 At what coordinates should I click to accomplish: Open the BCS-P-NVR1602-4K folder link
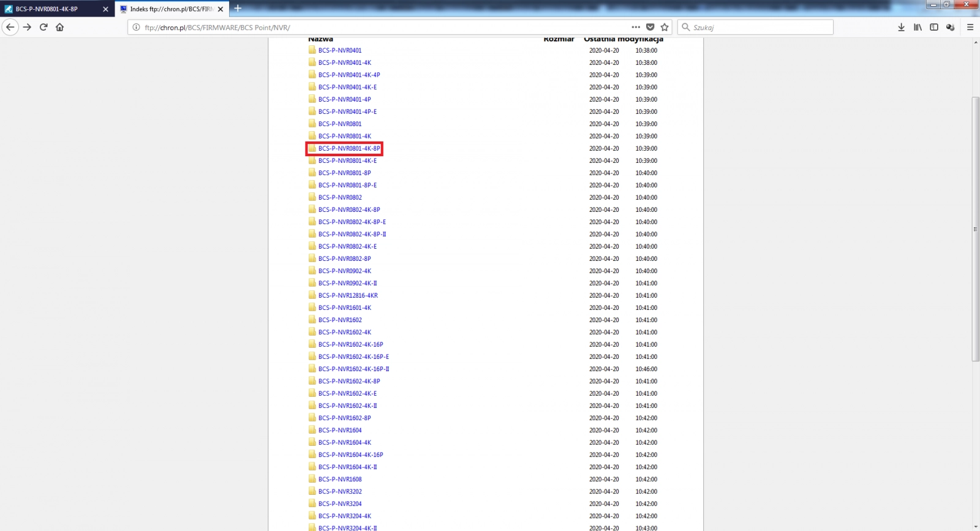(x=345, y=332)
